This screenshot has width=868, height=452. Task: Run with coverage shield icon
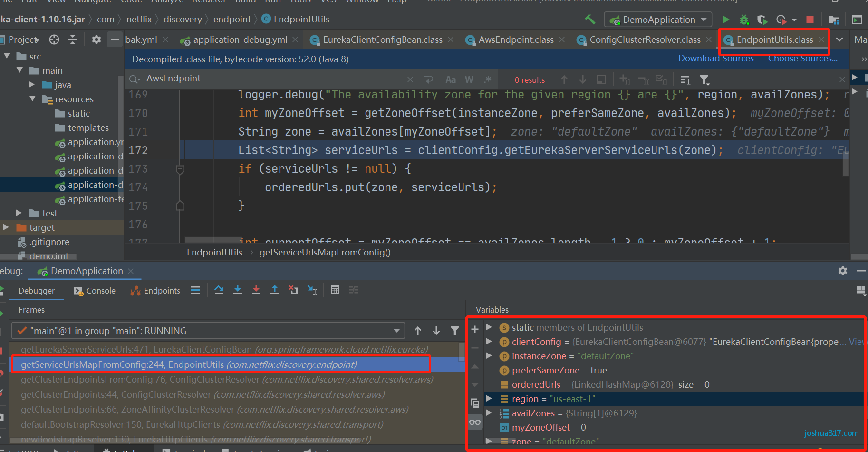762,20
